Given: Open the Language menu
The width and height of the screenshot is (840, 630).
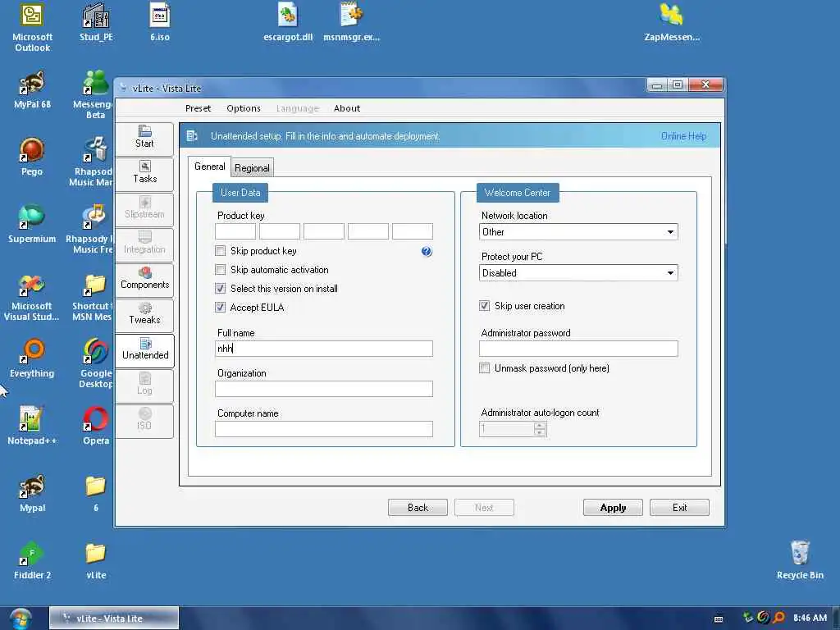Looking at the screenshot, I should coord(297,108).
